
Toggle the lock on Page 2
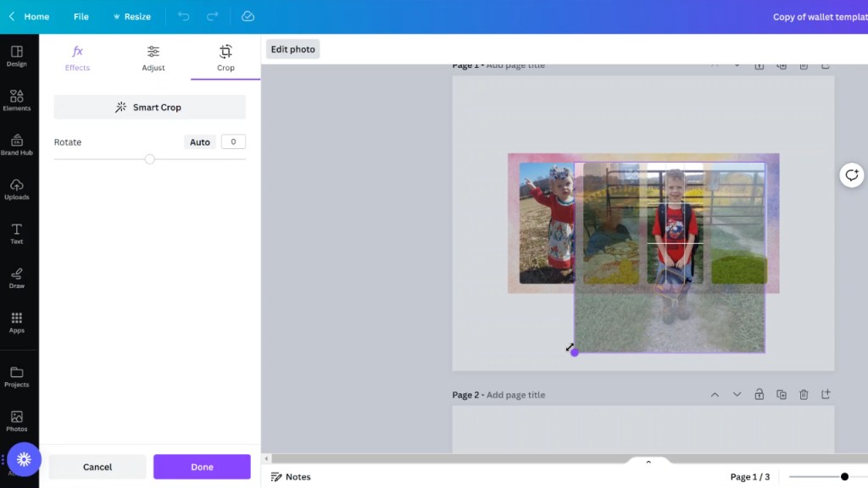(x=759, y=395)
